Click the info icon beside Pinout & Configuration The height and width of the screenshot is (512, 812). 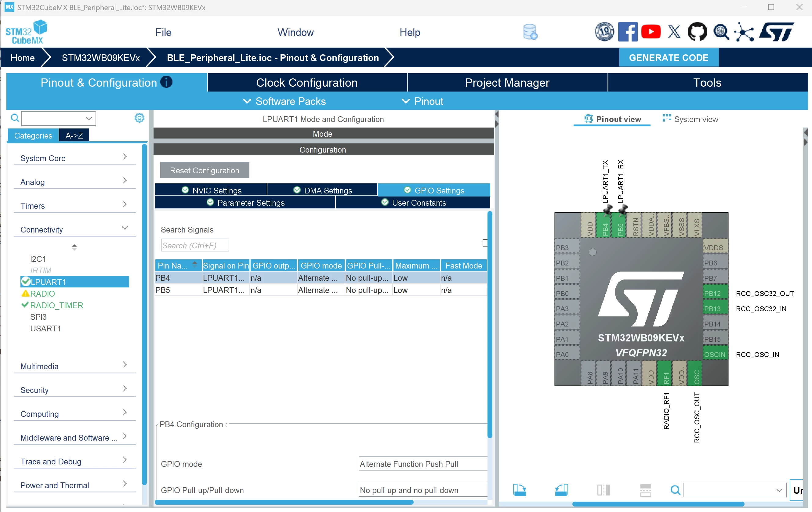tap(166, 82)
